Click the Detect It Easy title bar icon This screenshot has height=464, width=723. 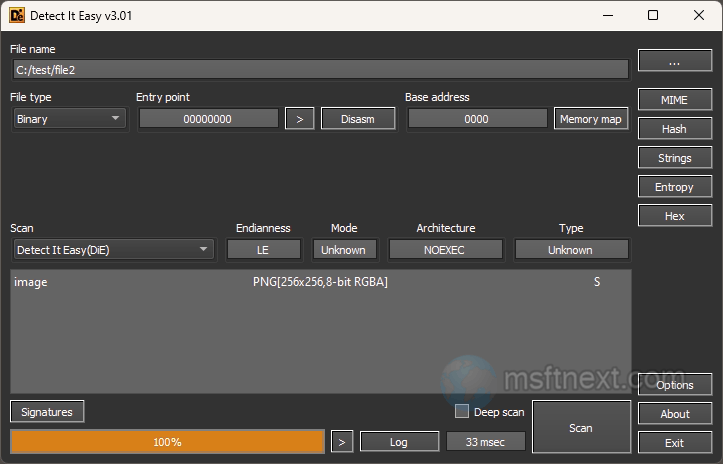click(17, 16)
